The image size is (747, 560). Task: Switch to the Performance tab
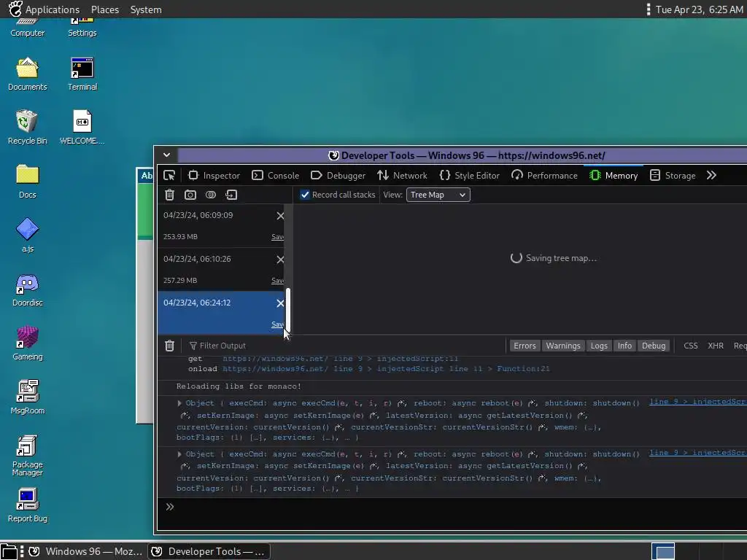coord(544,175)
